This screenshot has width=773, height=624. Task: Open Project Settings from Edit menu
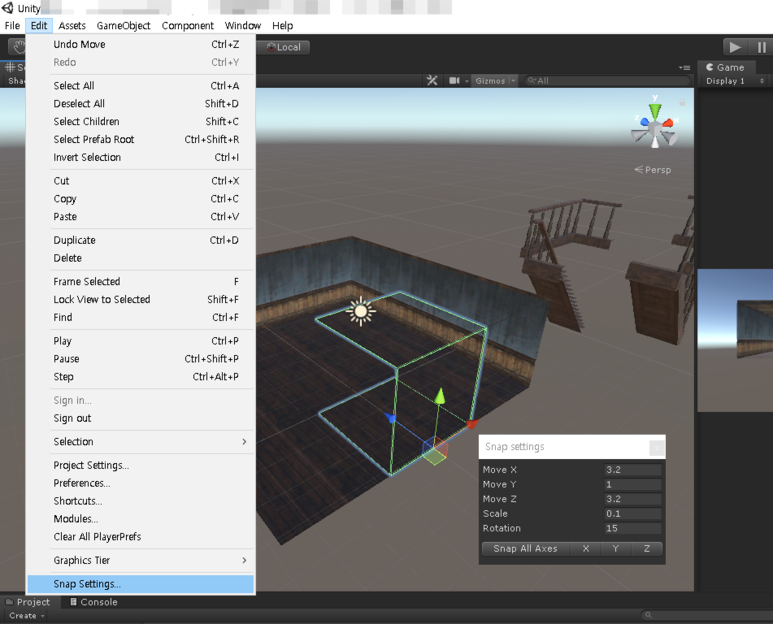141,465
